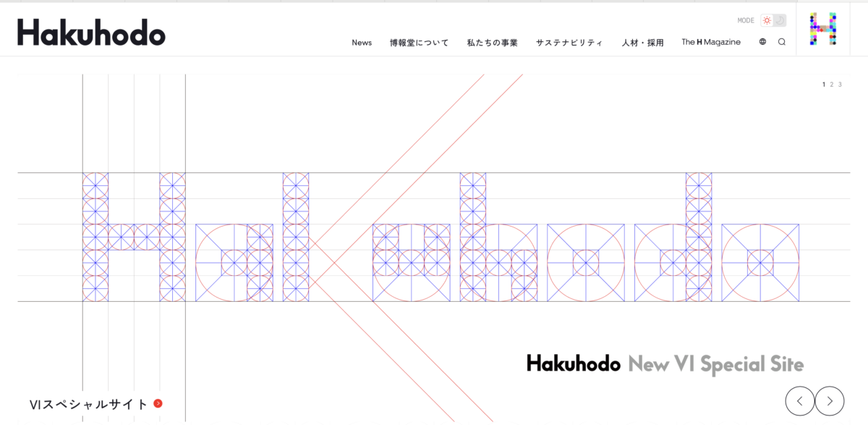Click Hakuhodo New VI Special Site banner text
Viewport: 868px width, 425px height.
665,363
